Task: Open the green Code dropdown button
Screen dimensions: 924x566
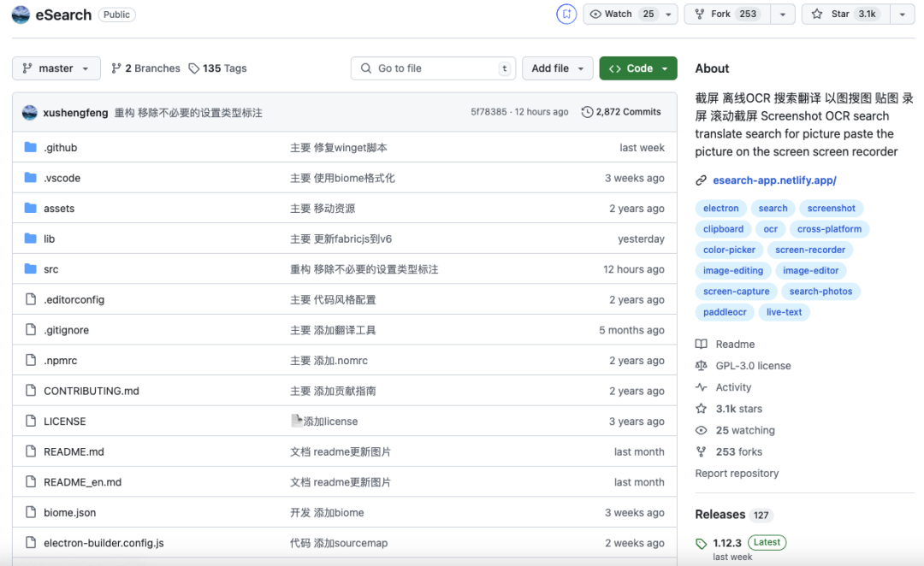Action: coord(638,68)
